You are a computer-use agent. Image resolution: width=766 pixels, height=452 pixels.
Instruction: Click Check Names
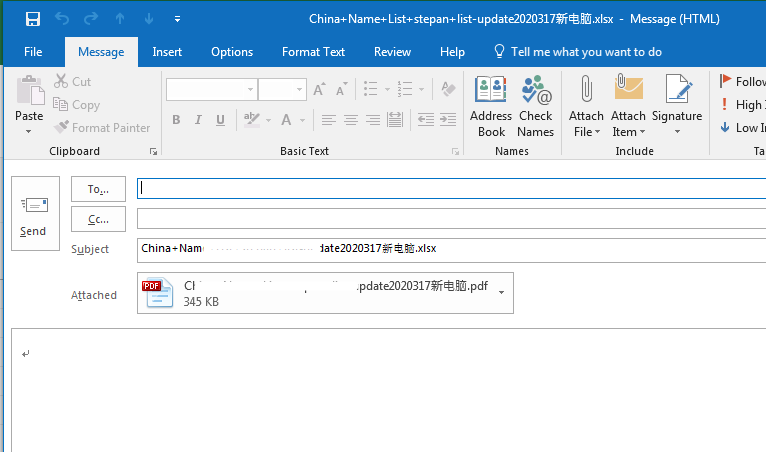tap(535, 107)
